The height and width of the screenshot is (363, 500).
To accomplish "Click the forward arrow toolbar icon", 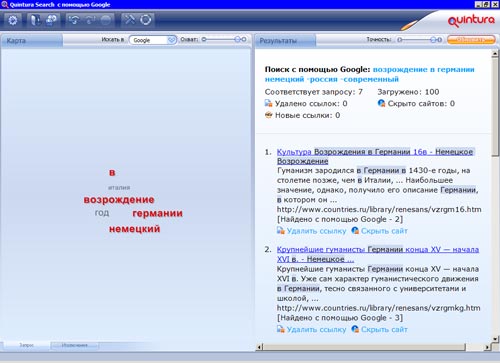I will 89,20.
